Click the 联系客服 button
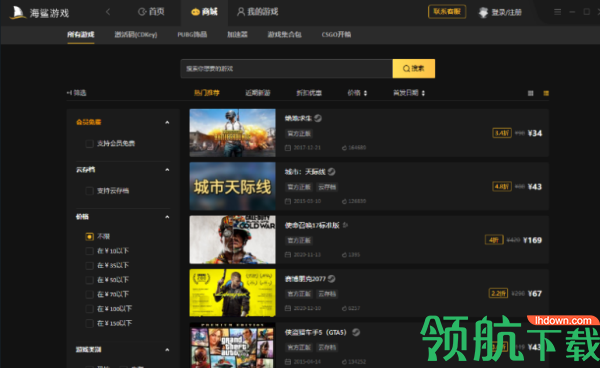600x368 pixels. tap(447, 11)
